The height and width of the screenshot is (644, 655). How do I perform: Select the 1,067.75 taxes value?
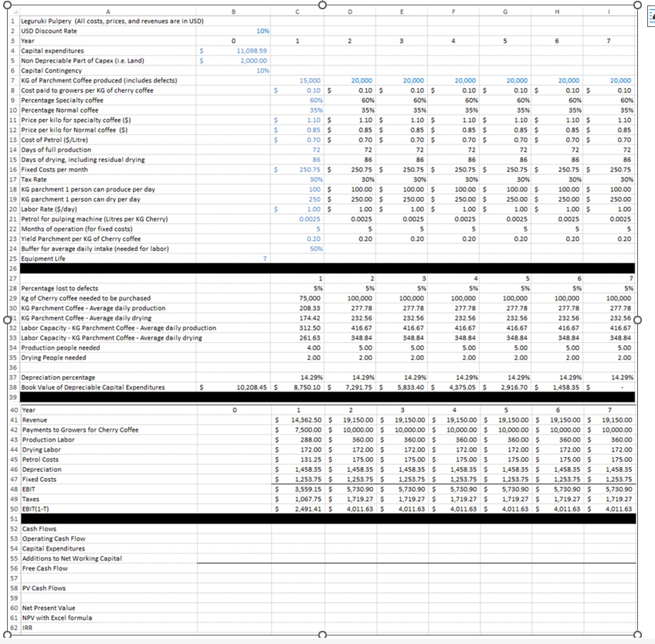[x=308, y=499]
